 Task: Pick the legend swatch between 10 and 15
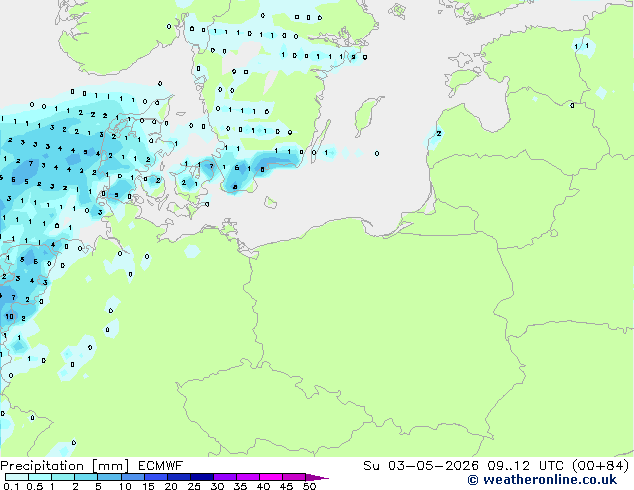pyautogui.click(x=132, y=477)
